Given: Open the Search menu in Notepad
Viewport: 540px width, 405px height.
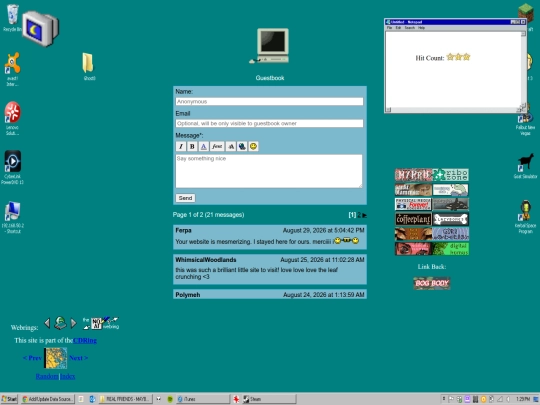Looking at the screenshot, I should coord(409,28).
